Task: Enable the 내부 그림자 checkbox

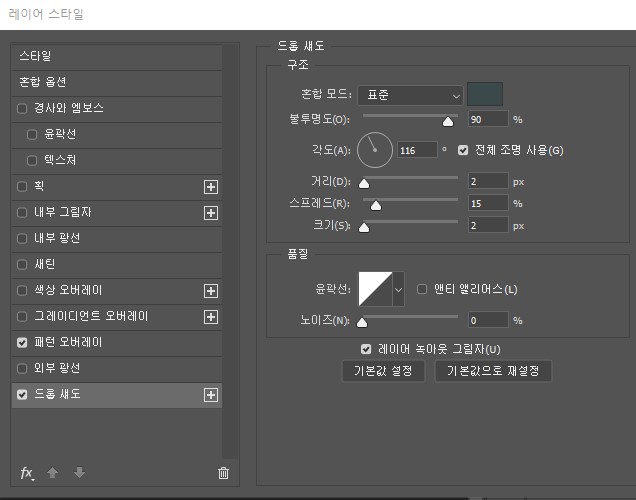Action: pyautogui.click(x=22, y=212)
